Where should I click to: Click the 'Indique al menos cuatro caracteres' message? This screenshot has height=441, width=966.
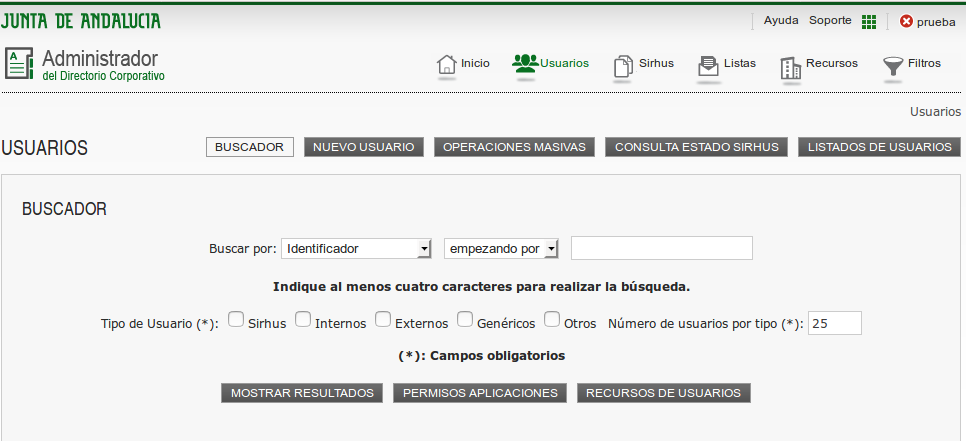[481, 287]
